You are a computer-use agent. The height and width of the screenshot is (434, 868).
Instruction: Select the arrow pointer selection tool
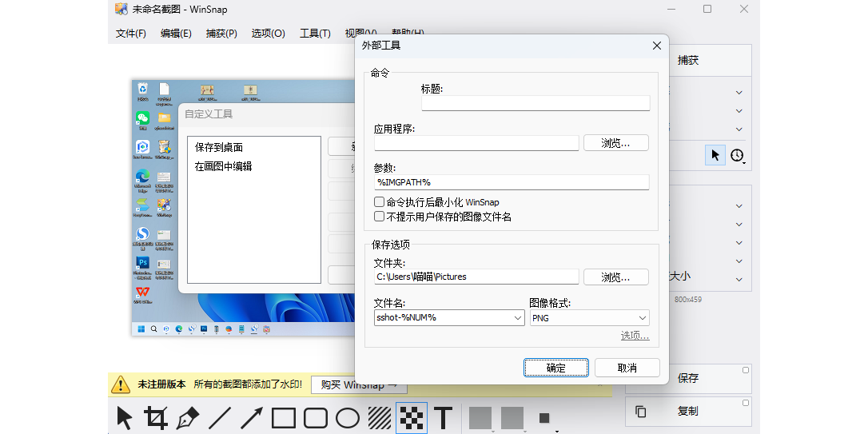(125, 418)
